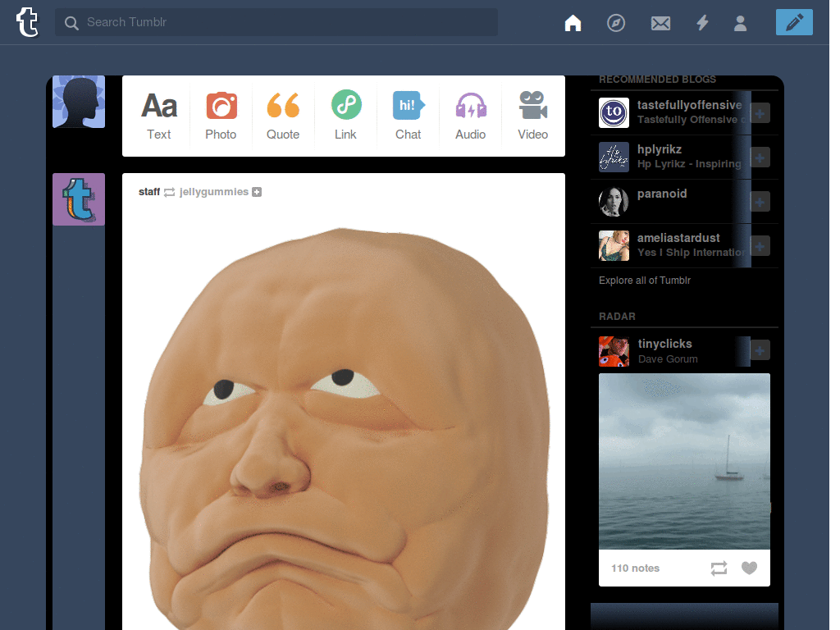840x630 pixels.
Task: Click the Search Tumblr input field
Action: tap(276, 22)
